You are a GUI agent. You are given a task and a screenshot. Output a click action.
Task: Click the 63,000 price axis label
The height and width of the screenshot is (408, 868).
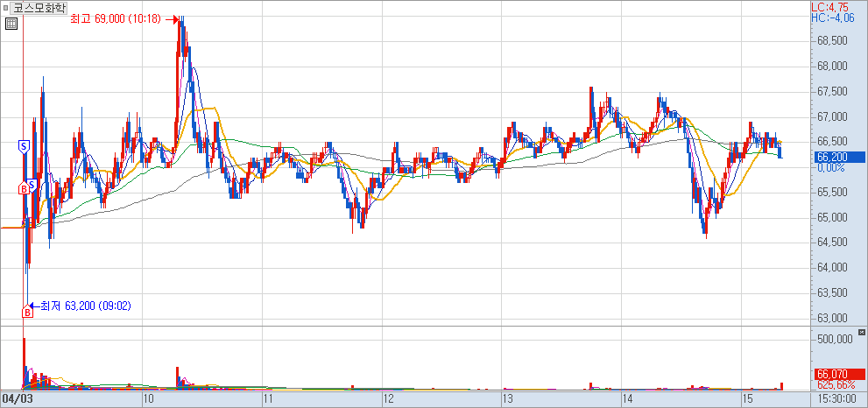point(832,319)
